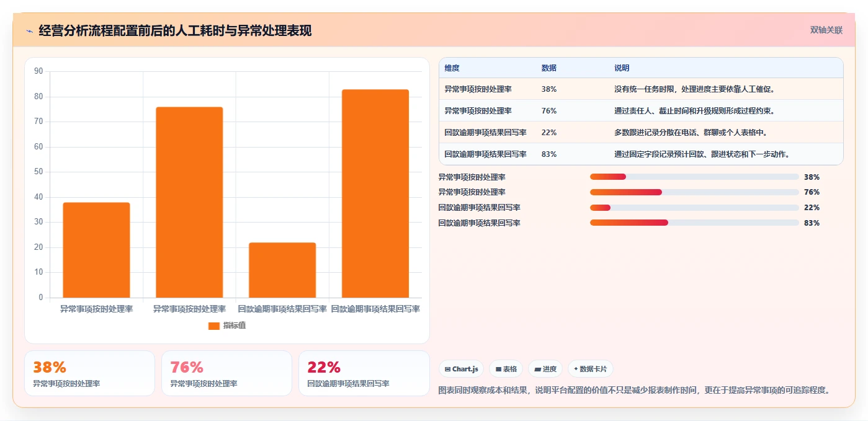Click the 76% progress bar
This screenshot has width=868, height=421.
pyautogui.click(x=694, y=192)
